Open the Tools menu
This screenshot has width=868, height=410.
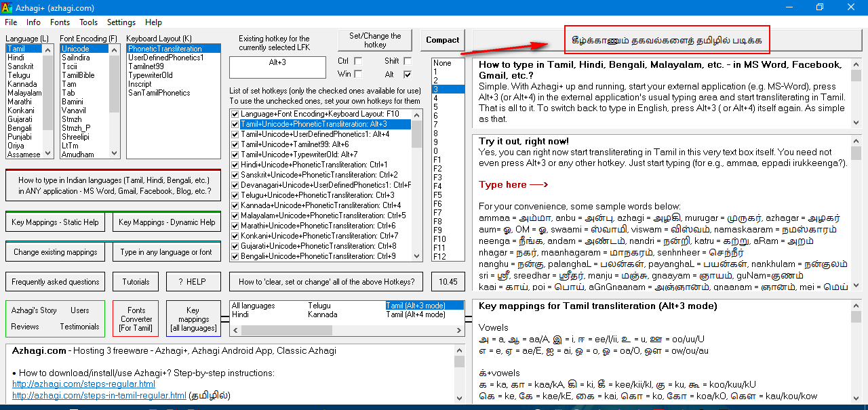[x=89, y=22]
